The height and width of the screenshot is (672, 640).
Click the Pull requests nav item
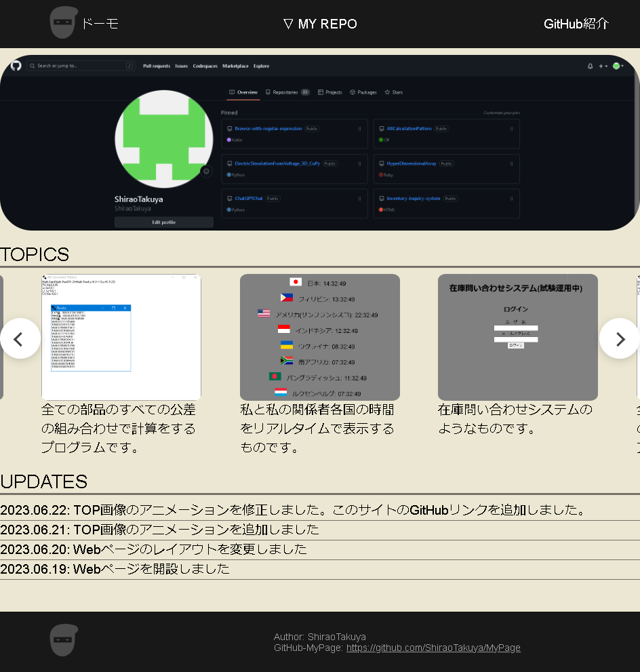point(157,66)
